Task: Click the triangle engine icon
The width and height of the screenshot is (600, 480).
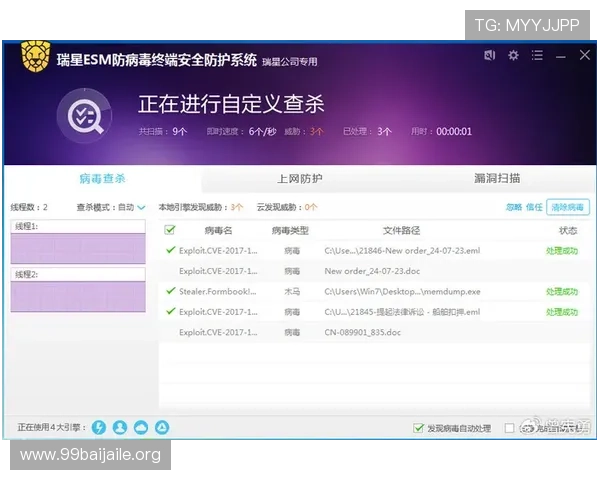Action: (x=162, y=427)
